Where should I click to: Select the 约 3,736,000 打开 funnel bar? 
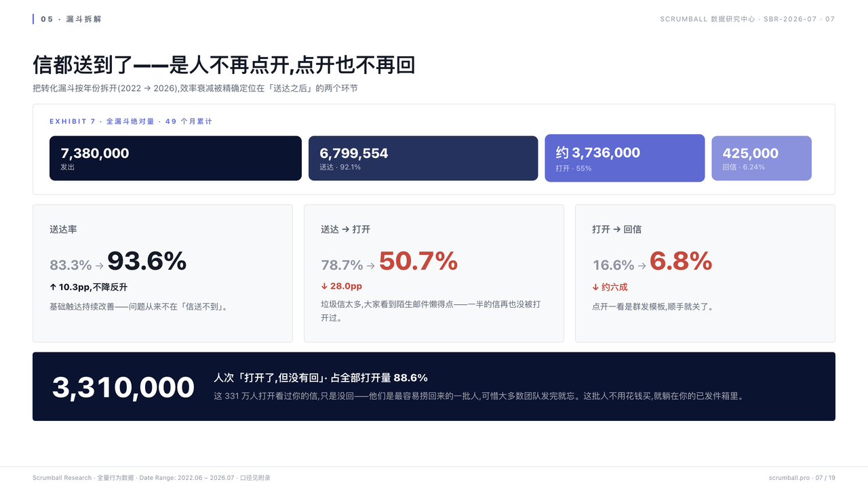tap(625, 158)
